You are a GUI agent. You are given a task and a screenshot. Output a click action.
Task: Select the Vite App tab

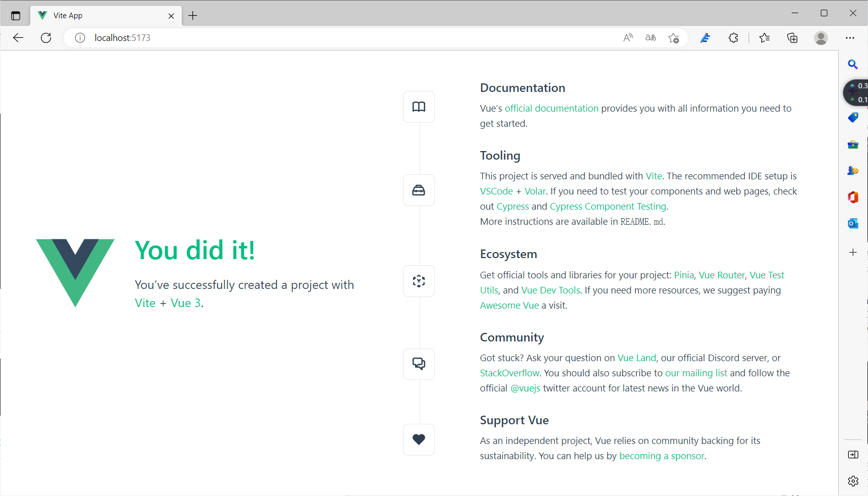(106, 16)
